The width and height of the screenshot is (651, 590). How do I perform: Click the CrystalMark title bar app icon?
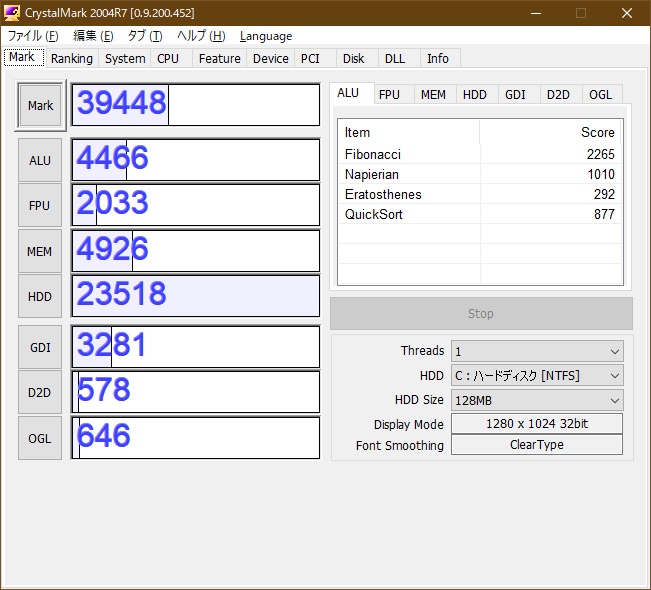pyautogui.click(x=12, y=12)
